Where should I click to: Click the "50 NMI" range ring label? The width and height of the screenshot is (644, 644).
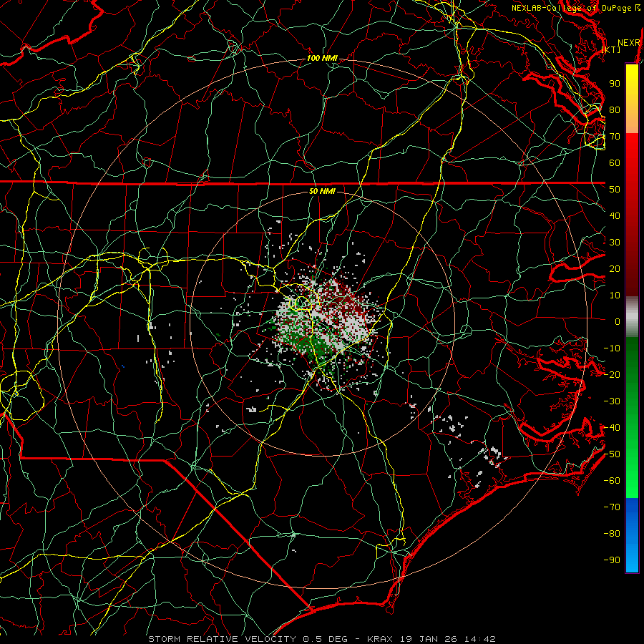click(322, 191)
